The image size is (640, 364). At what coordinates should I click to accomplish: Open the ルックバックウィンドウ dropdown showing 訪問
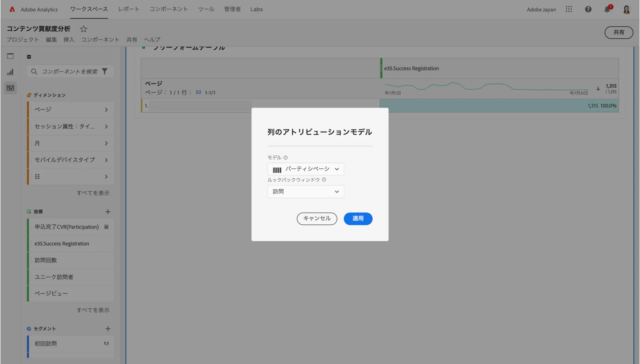[x=306, y=192]
